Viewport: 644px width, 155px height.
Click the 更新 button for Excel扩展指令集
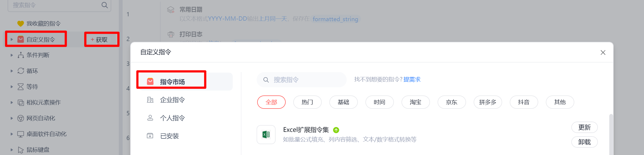[x=585, y=127]
